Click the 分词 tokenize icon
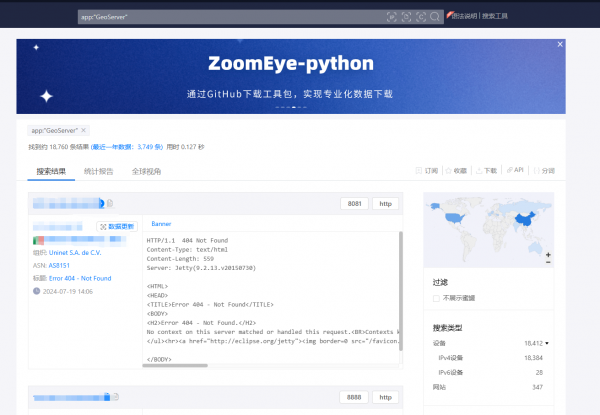Screen dimensions: 600x415 pyautogui.click(x=543, y=171)
